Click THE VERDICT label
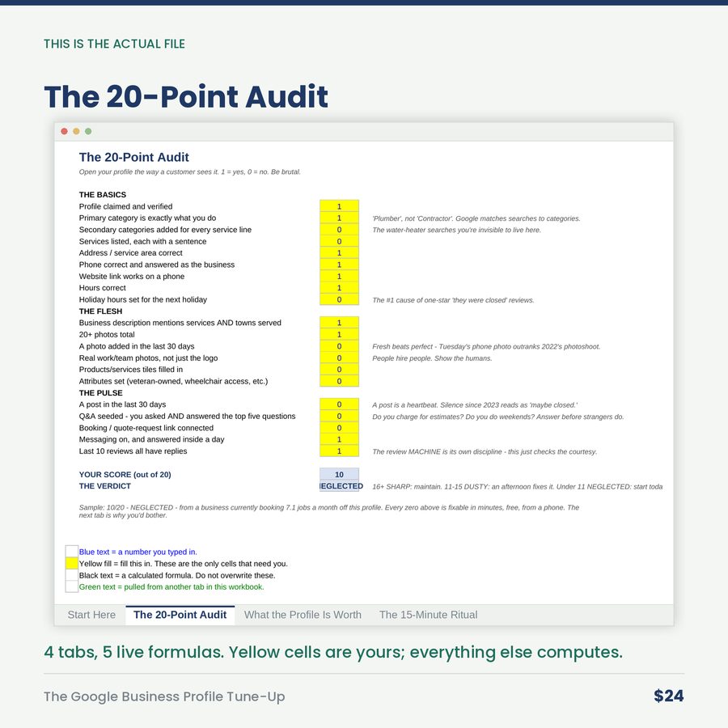 pos(105,486)
